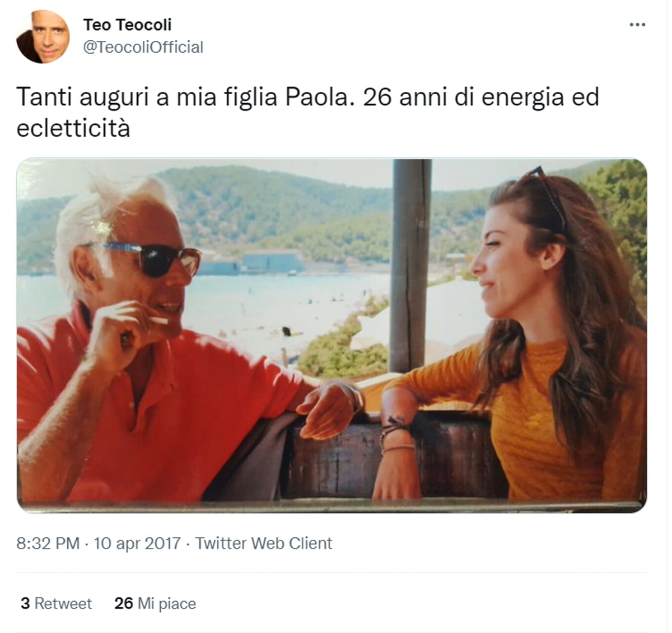Click the man's dark sunglasses in photo
The width and height of the screenshot is (672, 633).
tap(151, 258)
